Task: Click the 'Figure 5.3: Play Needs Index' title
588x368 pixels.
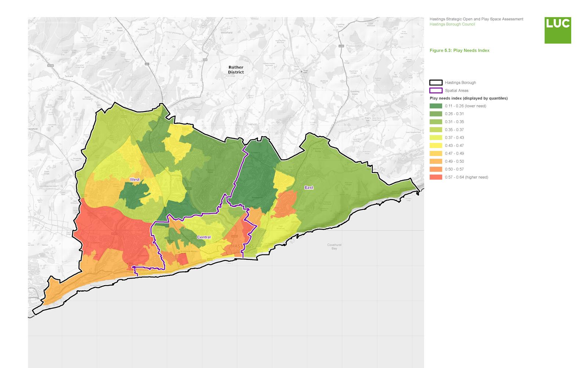Action: click(x=459, y=50)
